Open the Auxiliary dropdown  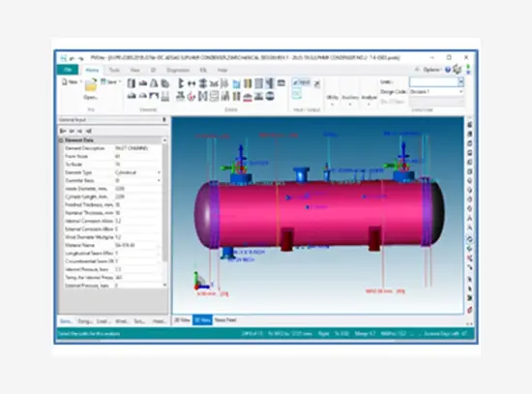(x=350, y=101)
